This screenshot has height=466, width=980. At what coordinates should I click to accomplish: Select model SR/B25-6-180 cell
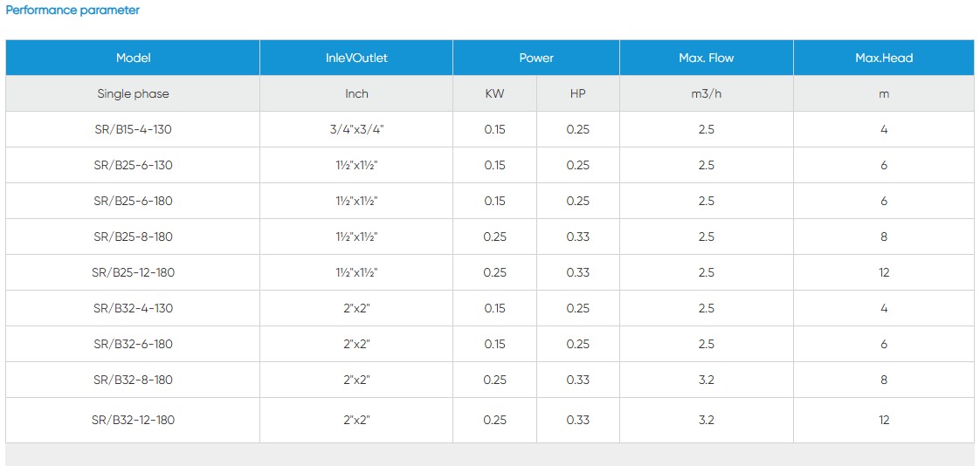pyautogui.click(x=133, y=201)
